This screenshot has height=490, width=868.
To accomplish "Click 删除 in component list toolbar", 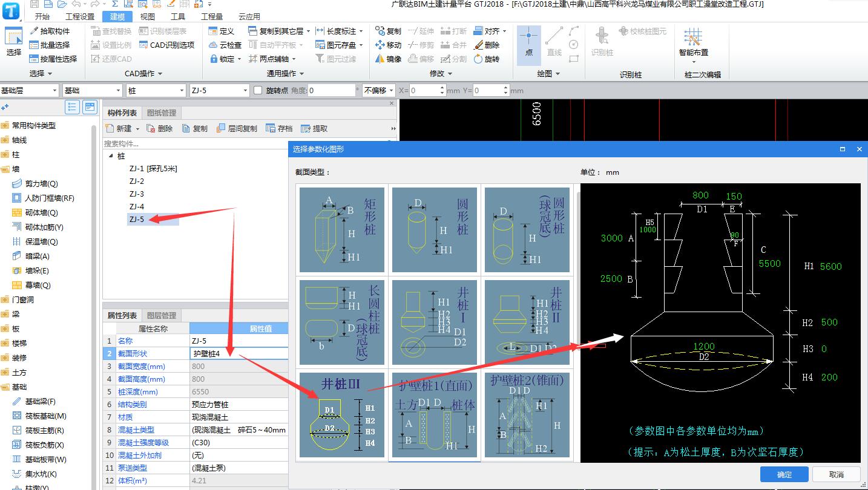I will click(x=159, y=128).
